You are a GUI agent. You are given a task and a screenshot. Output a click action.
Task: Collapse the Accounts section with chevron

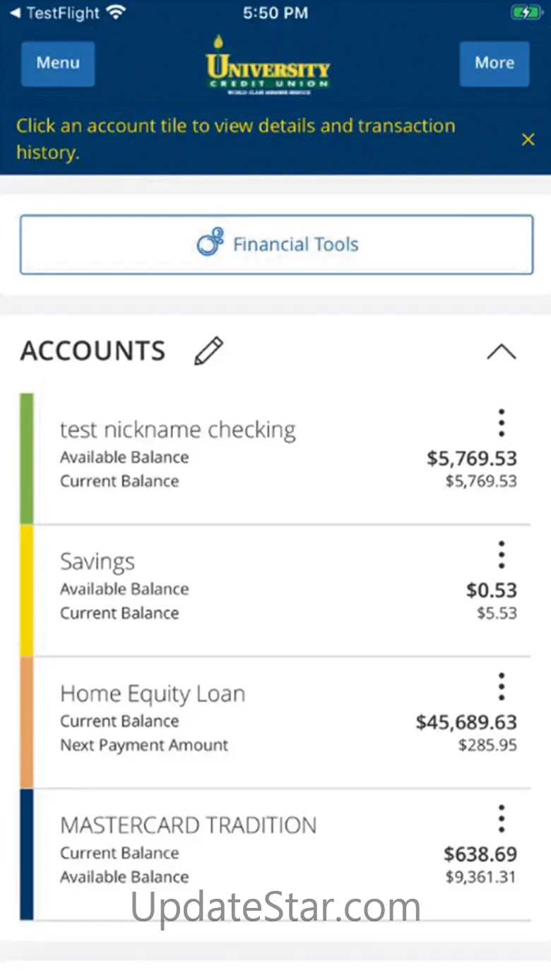click(x=501, y=352)
